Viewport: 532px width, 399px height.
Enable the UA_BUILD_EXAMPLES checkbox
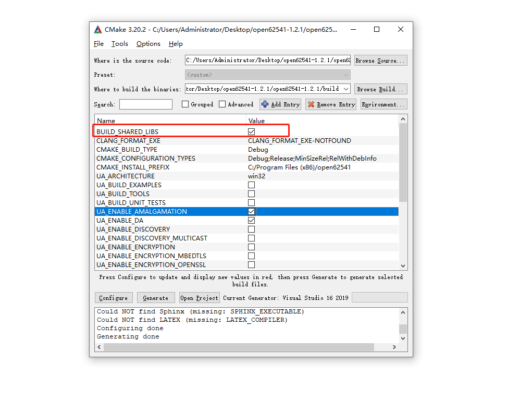click(251, 185)
